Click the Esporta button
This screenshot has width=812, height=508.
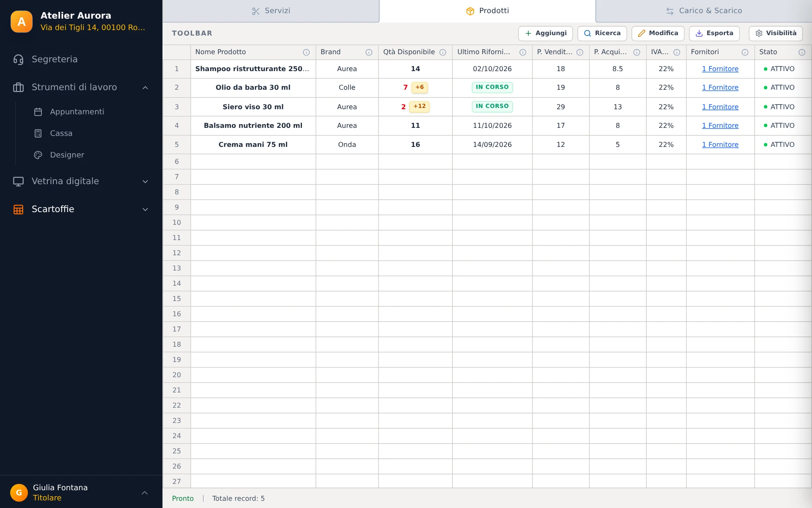(714, 33)
